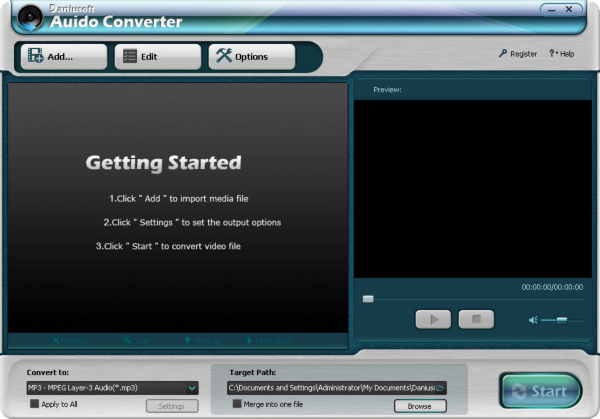Click the open folder icon in Target Path
This screenshot has width=600, height=419.
tap(440, 388)
